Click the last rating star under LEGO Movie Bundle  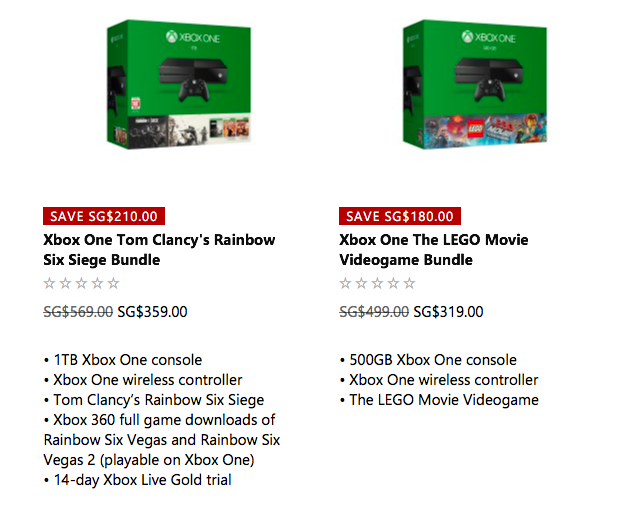[x=410, y=284]
